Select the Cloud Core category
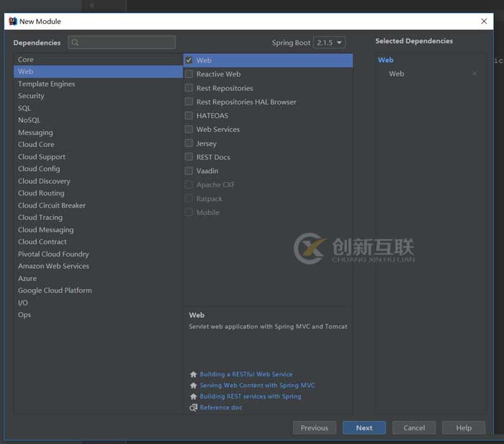 tap(98, 144)
